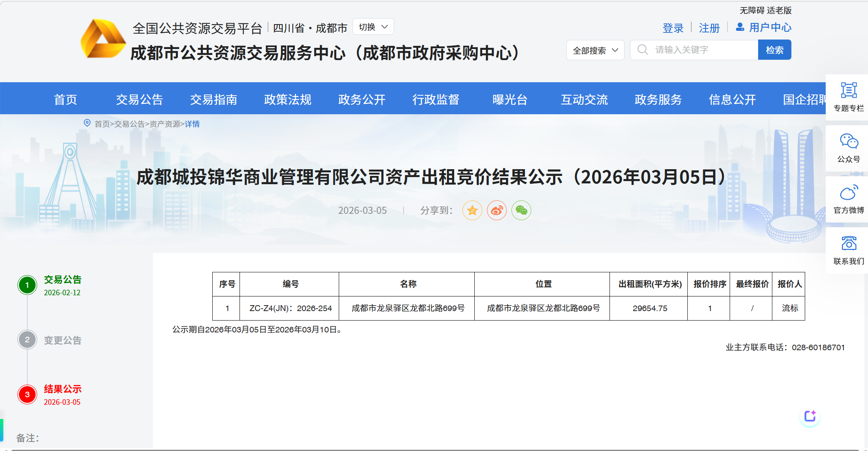Click the 登录 login link
This screenshot has height=451, width=868.
pyautogui.click(x=673, y=28)
